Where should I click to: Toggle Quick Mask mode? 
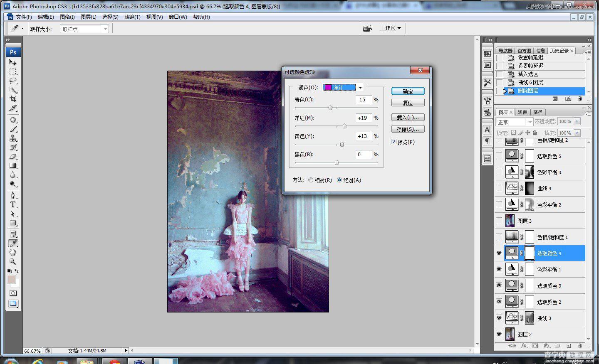13,293
